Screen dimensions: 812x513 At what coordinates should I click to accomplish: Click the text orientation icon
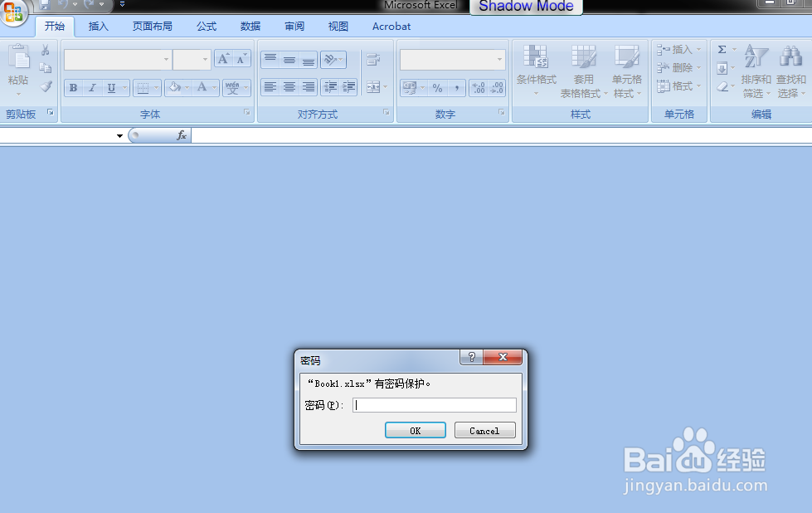pos(330,59)
